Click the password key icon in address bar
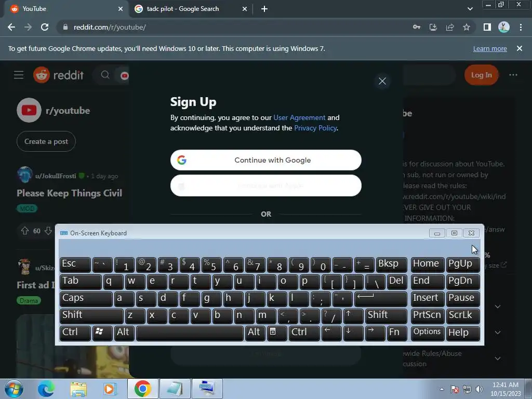This screenshot has height=399, width=532. 416,27
